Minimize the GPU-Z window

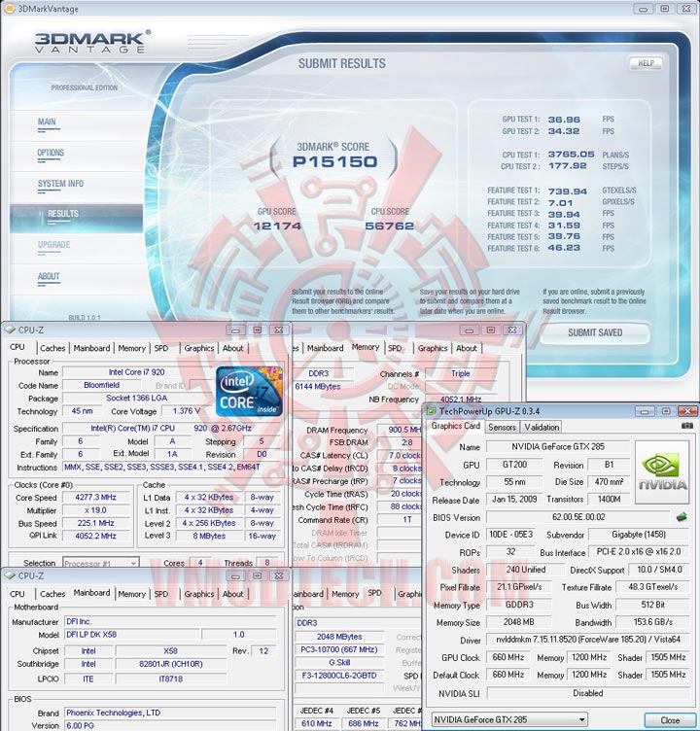click(645, 411)
